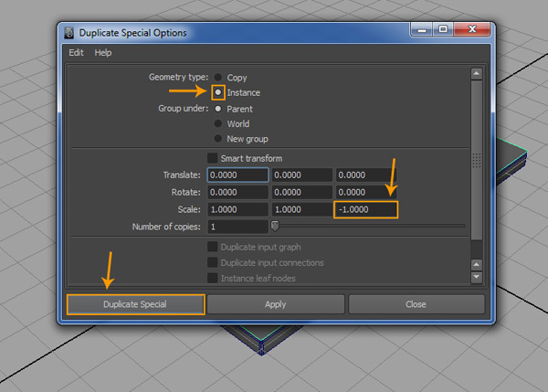Click the scrollbar down arrow

[x=476, y=276]
